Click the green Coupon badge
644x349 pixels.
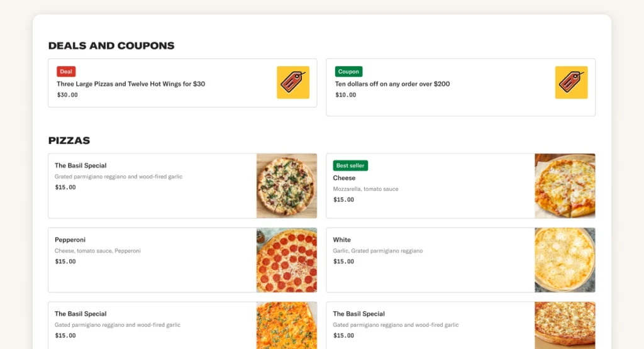tap(348, 72)
